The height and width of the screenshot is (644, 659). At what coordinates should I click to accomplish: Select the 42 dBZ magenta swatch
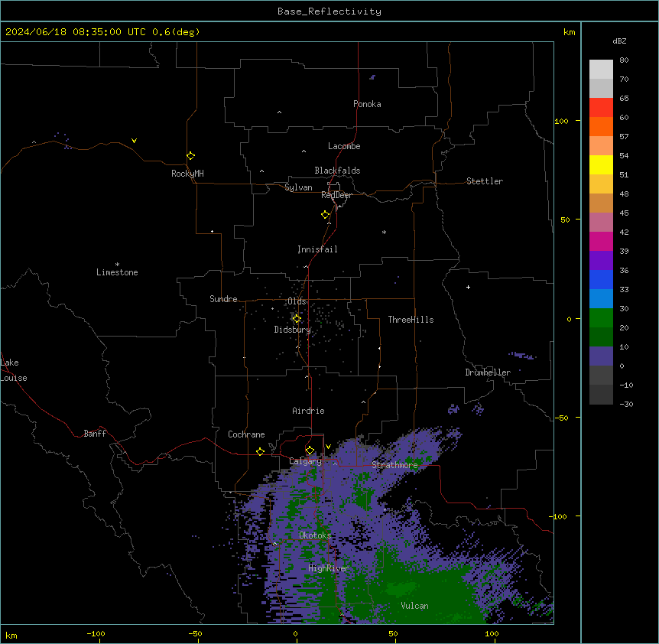coord(601,241)
